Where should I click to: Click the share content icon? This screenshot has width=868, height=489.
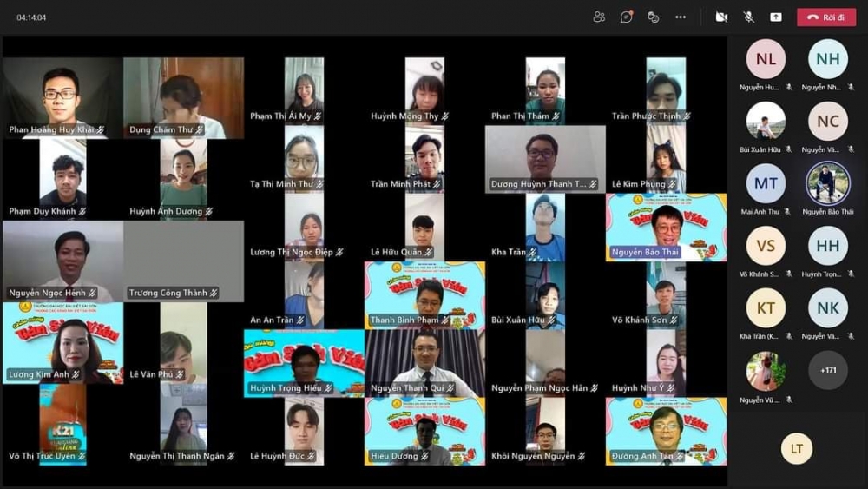tap(776, 17)
